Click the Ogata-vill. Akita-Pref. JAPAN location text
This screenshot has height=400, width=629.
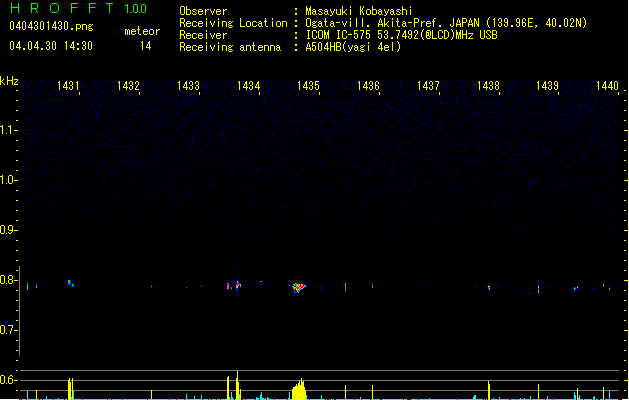(446, 23)
